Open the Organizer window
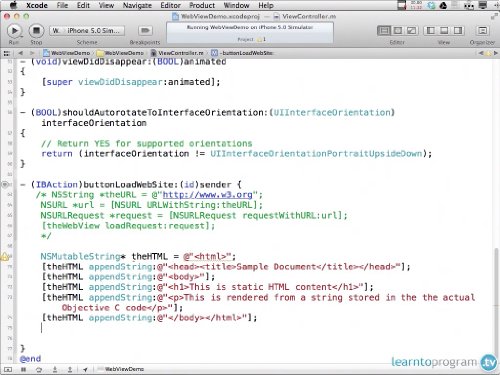The image size is (500, 375). [x=482, y=31]
